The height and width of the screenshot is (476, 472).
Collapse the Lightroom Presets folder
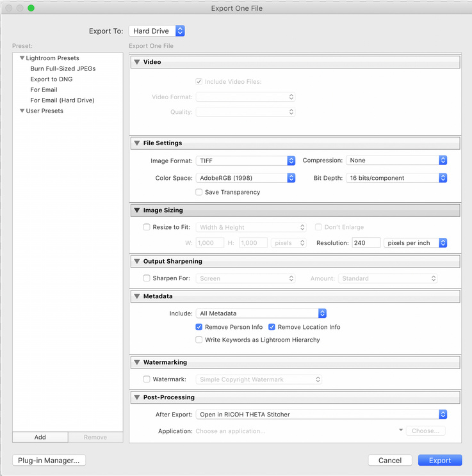tap(22, 58)
